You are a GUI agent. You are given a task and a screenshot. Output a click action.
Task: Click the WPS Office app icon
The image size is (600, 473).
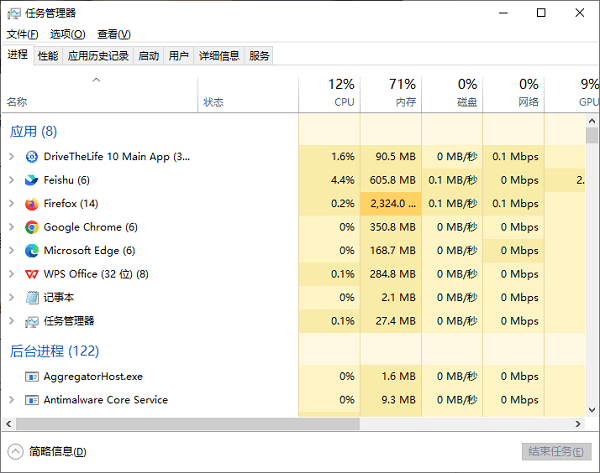click(x=32, y=274)
